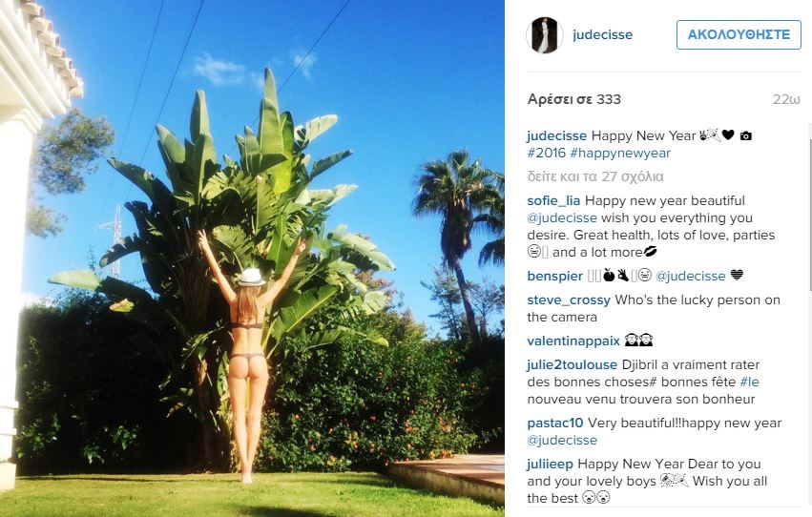Click the ΑΚΟΛΟΥΘΗΣΤΕ follow button

tap(739, 34)
